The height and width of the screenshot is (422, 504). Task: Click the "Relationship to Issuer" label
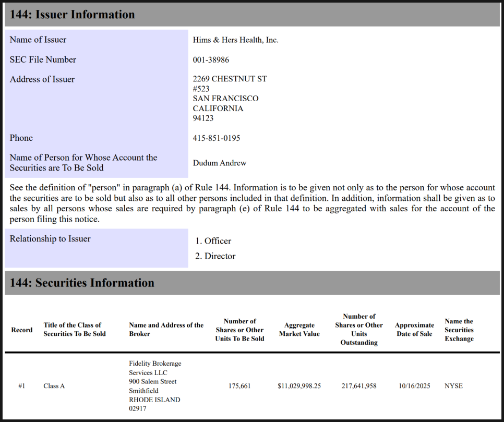(50, 239)
